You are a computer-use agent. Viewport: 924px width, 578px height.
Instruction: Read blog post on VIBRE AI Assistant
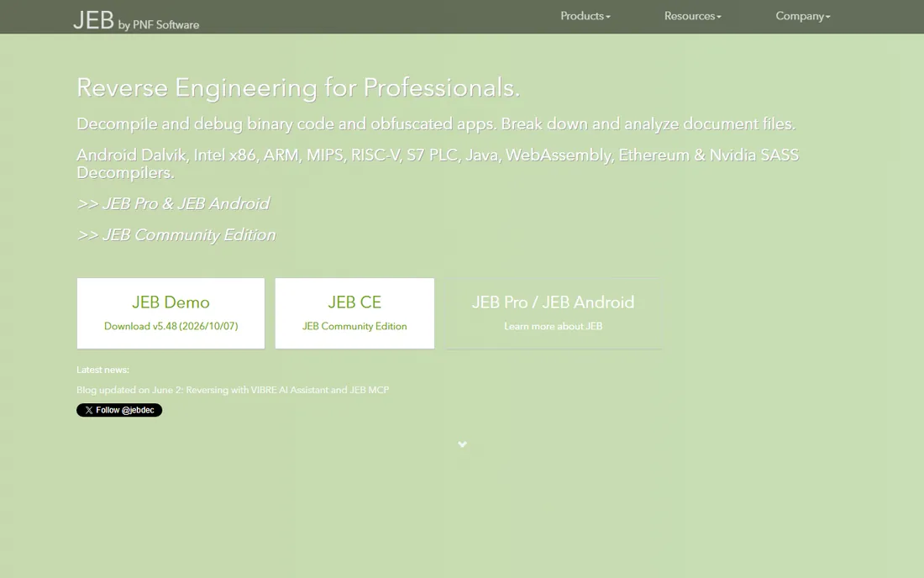(233, 390)
